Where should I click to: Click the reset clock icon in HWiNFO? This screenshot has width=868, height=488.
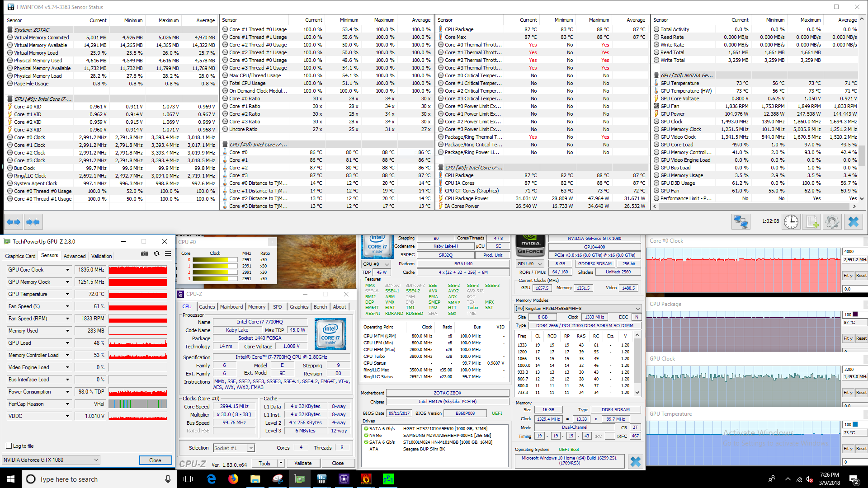tap(791, 222)
